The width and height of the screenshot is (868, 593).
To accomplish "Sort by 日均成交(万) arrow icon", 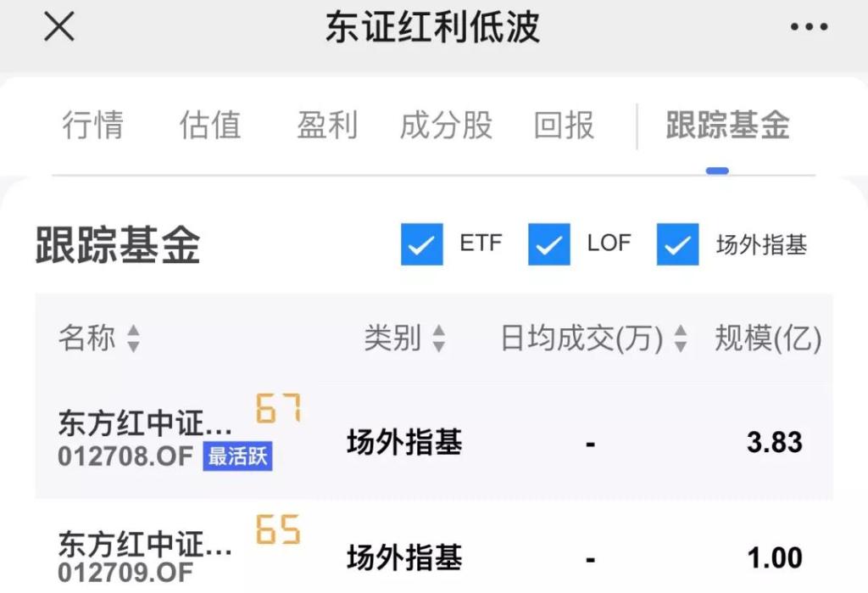I will pos(681,338).
